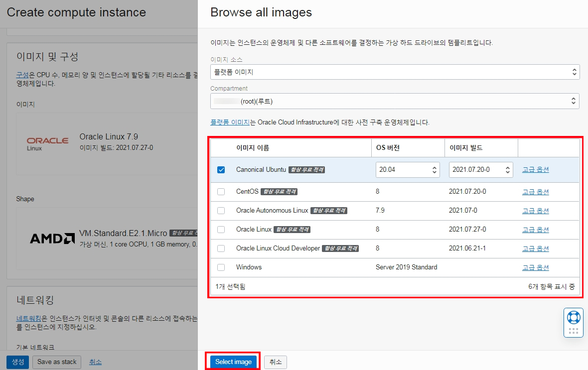588x370 pixels.
Task: Open the Ubuntu OS version 20.04 dropdown
Action: click(x=408, y=170)
